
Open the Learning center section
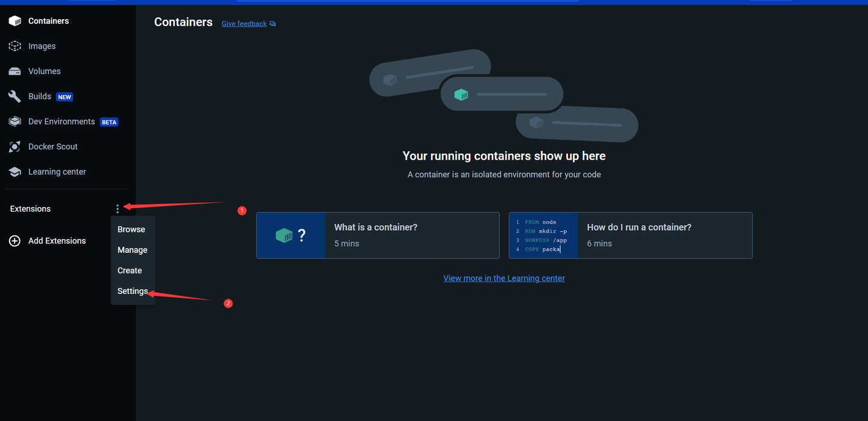point(57,172)
